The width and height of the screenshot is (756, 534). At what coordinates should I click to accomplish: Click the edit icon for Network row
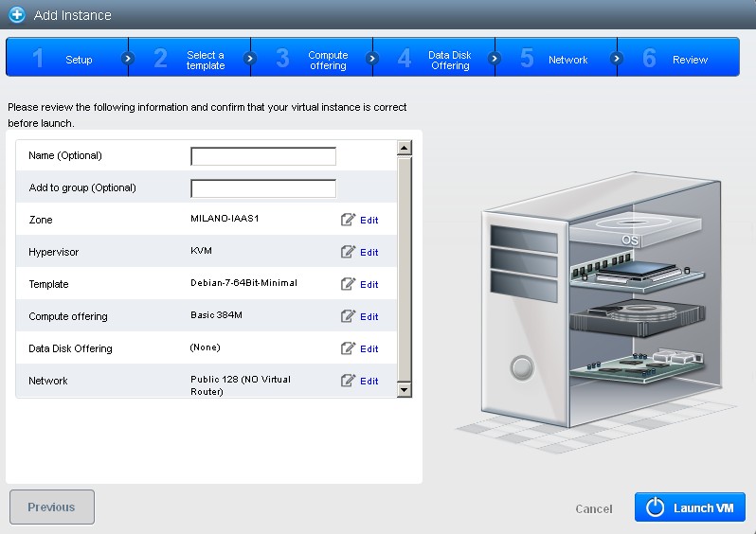[348, 381]
